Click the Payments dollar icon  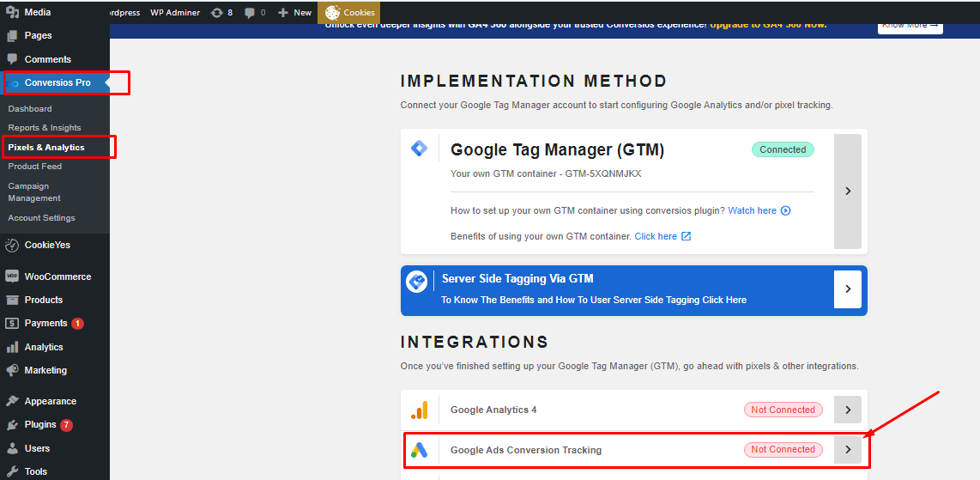click(12, 323)
